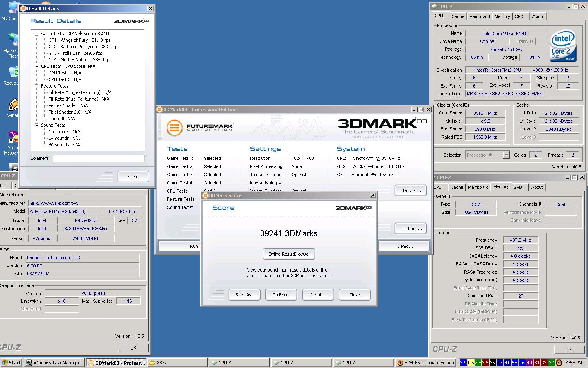Click the blue 2.9 tray sensor reading
Screen dimensions: 588x368
coord(463,363)
